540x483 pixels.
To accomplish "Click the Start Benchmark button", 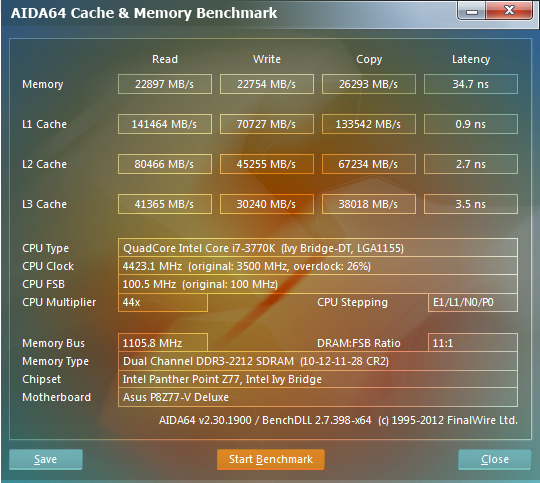I will 271,459.
